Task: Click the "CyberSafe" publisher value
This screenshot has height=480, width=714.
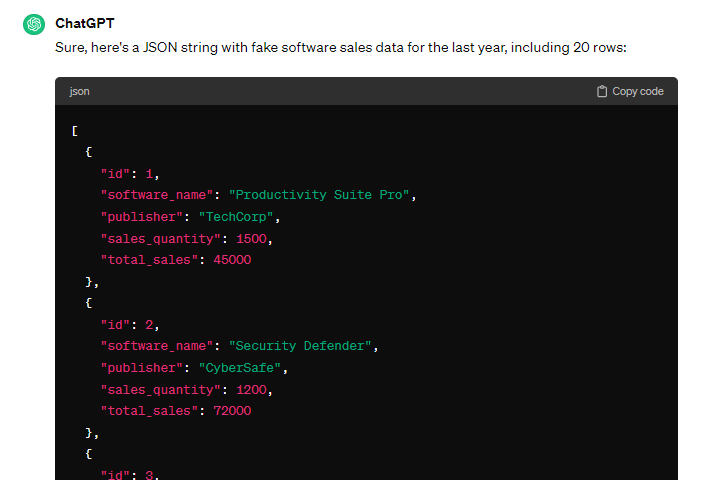Action: coord(240,368)
